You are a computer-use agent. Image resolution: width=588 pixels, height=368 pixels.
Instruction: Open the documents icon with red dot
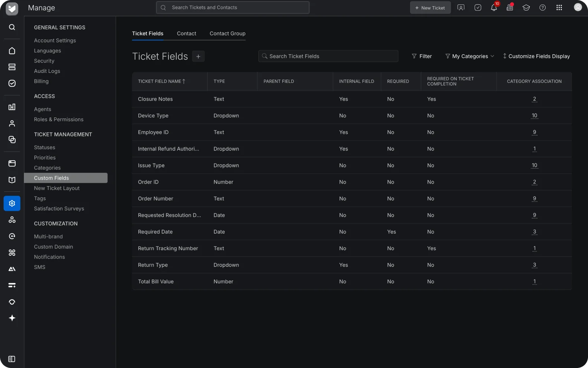click(x=510, y=7)
